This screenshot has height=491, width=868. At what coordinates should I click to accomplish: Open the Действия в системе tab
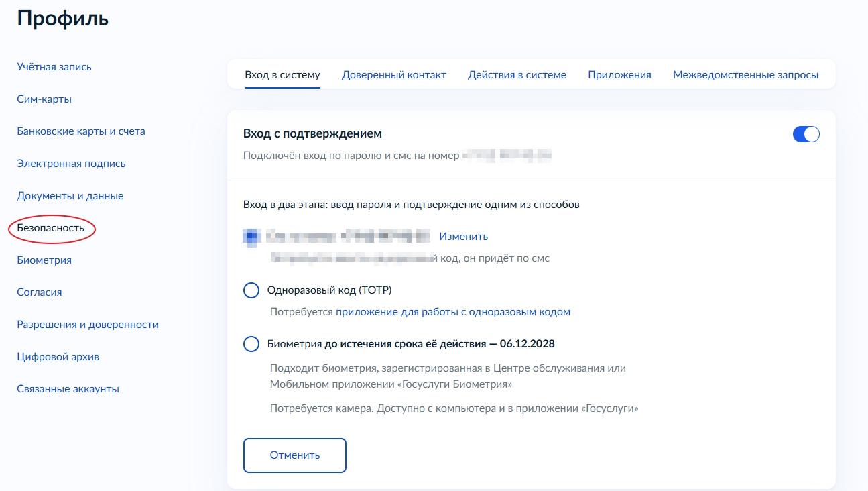(517, 75)
